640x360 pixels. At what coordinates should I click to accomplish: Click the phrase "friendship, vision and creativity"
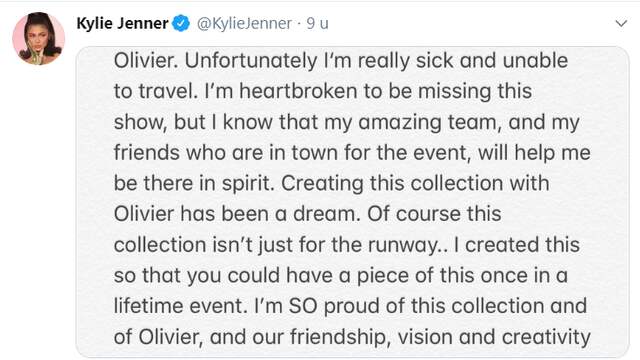tap(440, 337)
